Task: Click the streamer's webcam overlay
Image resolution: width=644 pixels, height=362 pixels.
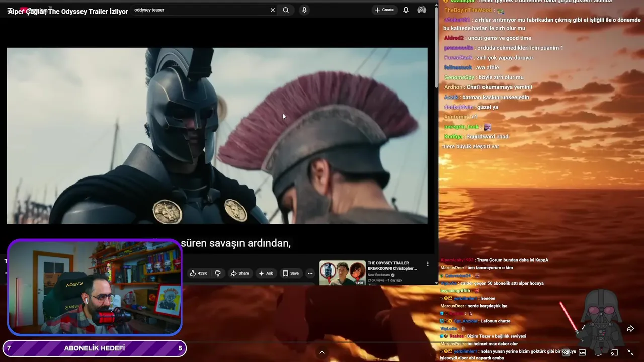Action: pos(95,287)
